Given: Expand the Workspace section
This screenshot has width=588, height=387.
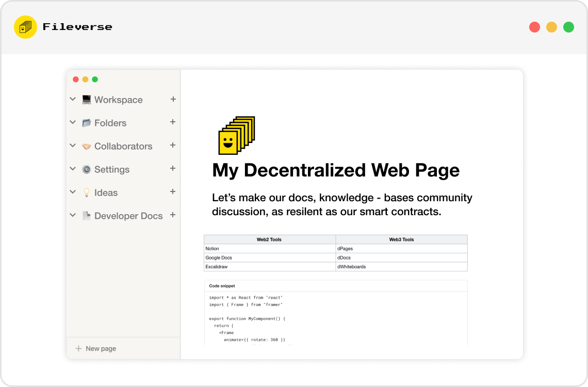Looking at the screenshot, I should tap(73, 99).
